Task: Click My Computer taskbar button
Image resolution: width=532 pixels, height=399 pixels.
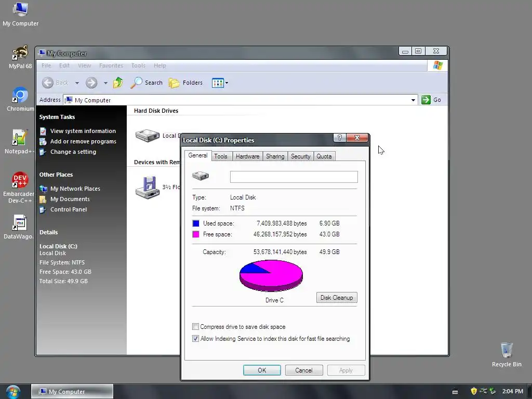Action: pyautogui.click(x=72, y=392)
